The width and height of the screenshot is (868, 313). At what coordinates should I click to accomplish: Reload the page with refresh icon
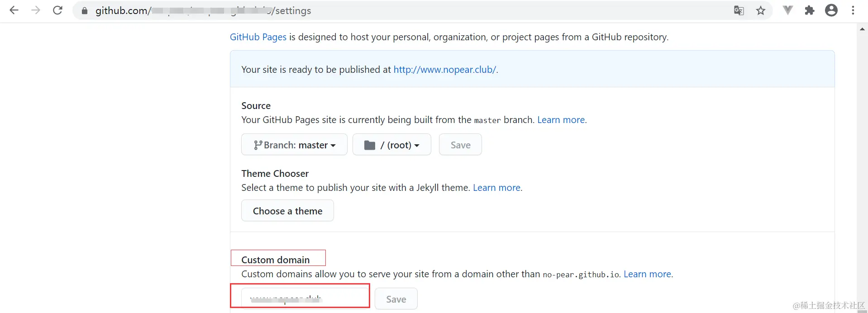coord(57,10)
